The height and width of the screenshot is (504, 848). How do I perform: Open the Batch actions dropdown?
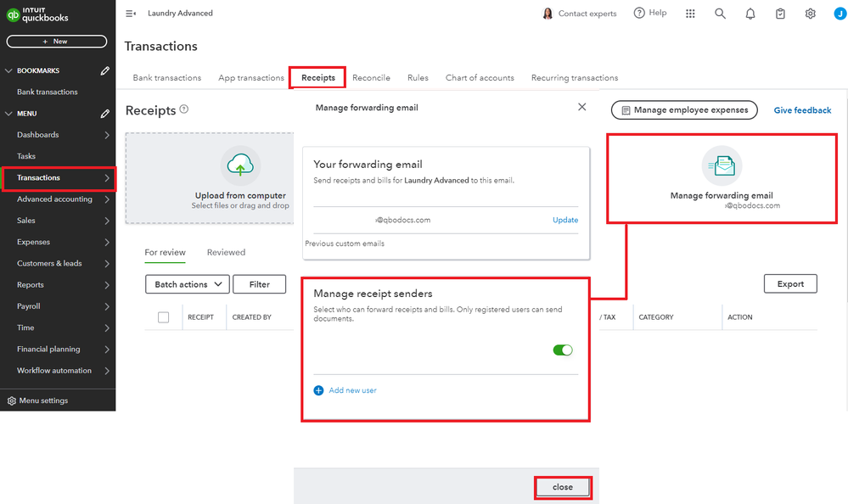pyautogui.click(x=188, y=284)
